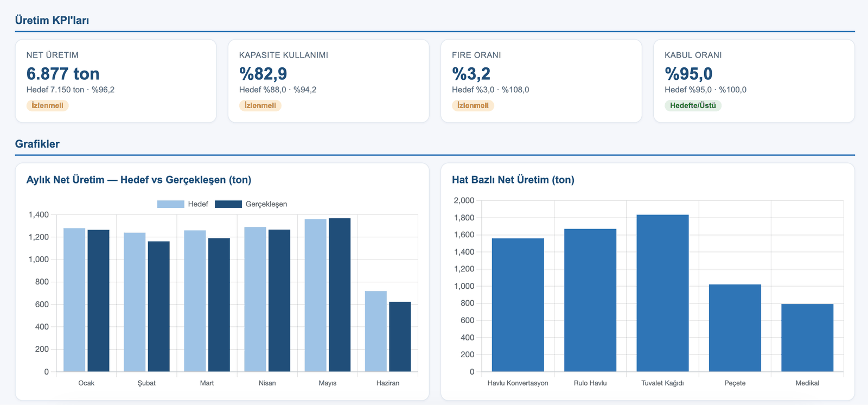Click the Aylık Net Üretim chart title

point(139,180)
